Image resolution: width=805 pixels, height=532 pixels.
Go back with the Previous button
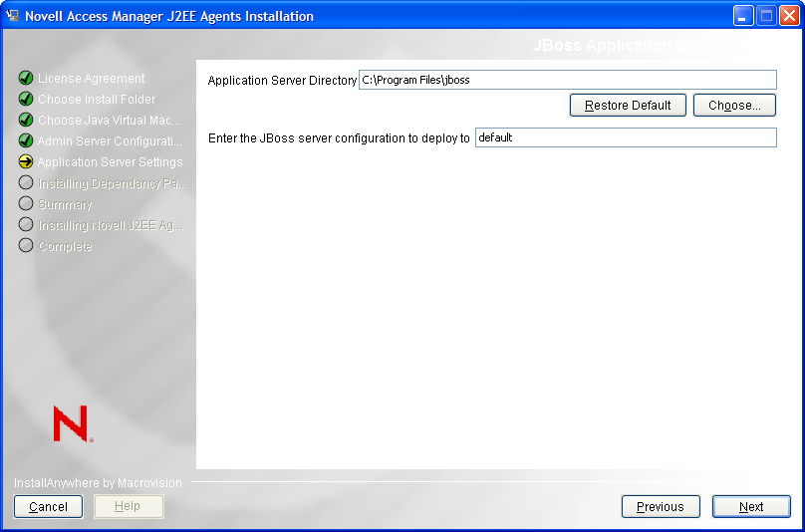click(661, 507)
